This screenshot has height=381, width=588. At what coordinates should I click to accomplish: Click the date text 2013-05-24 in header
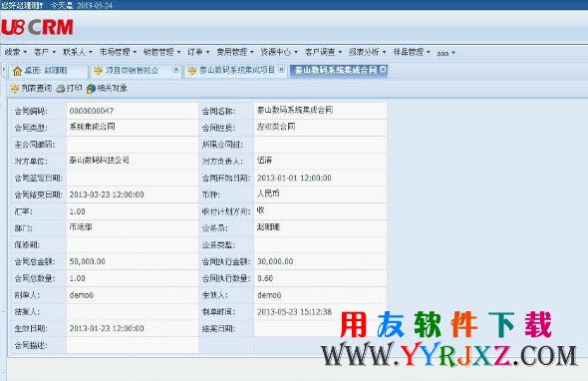95,5
